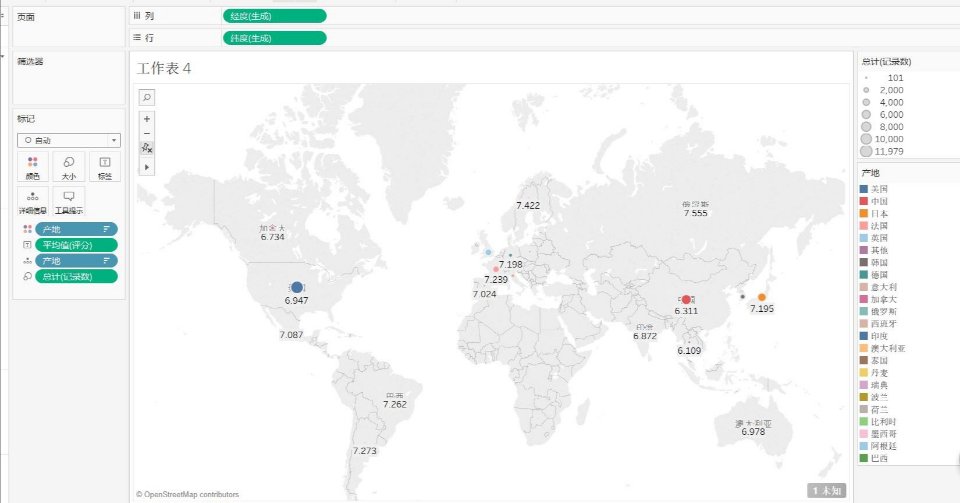Viewport: 960px width, 503px height.
Task: Expand the map toolbar arrow
Action: tap(147, 167)
